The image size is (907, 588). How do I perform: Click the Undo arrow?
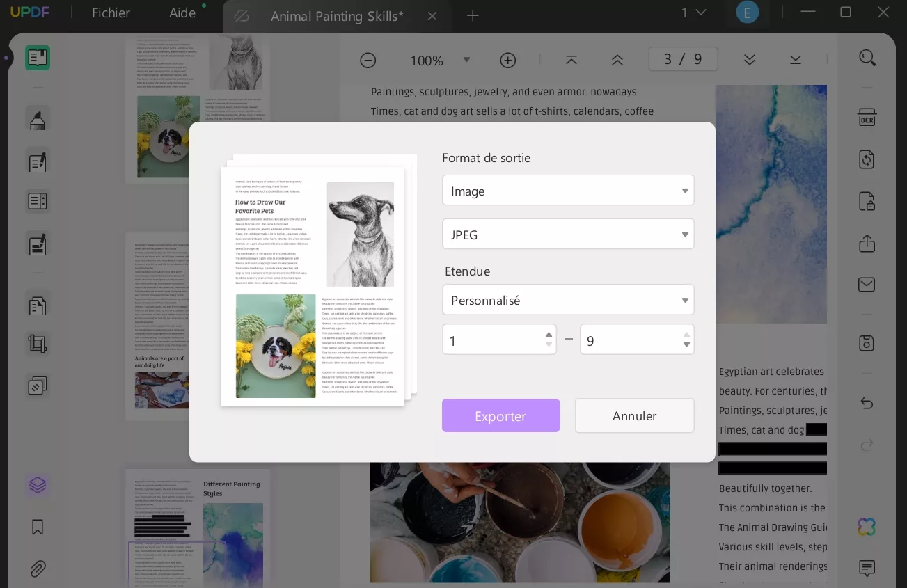pyautogui.click(x=867, y=404)
